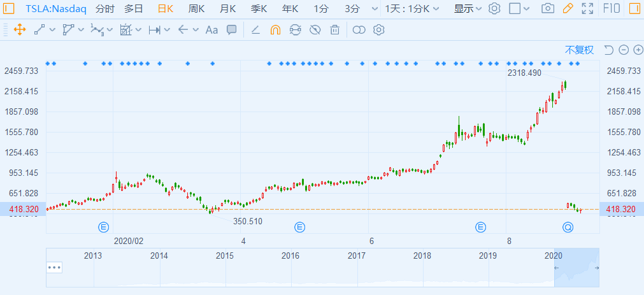The width and height of the screenshot is (644, 295).
Task: Select the comment bubble annotation tool
Action: [232, 29]
